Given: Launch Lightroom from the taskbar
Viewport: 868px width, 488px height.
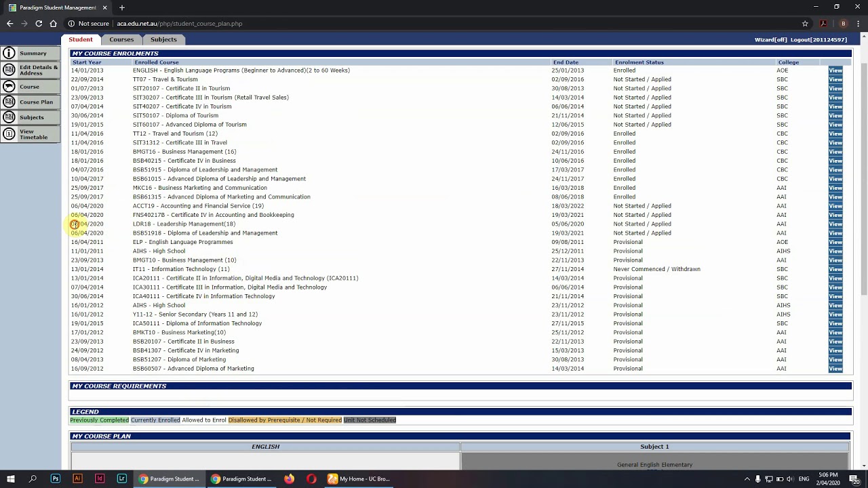Looking at the screenshot, I should point(122,479).
